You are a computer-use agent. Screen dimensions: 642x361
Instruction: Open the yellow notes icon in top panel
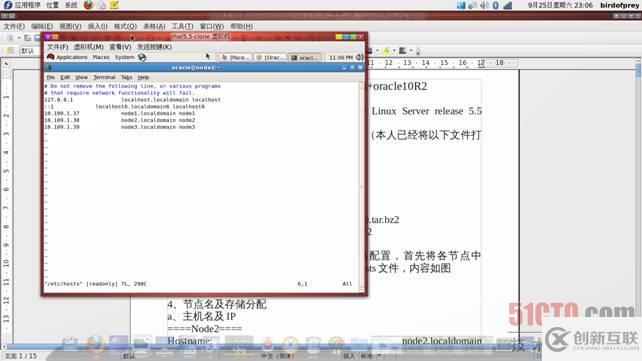point(114,5)
